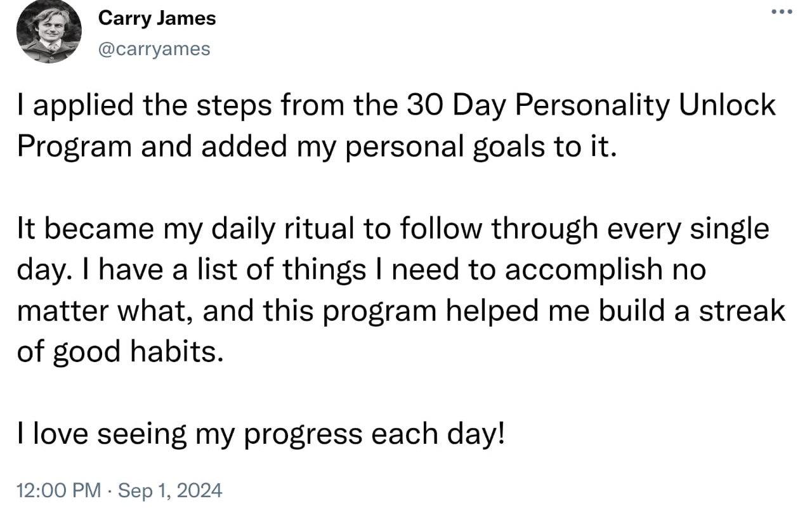Open the Carry James display name link
The height and width of the screenshot is (513, 812).
[x=157, y=19]
